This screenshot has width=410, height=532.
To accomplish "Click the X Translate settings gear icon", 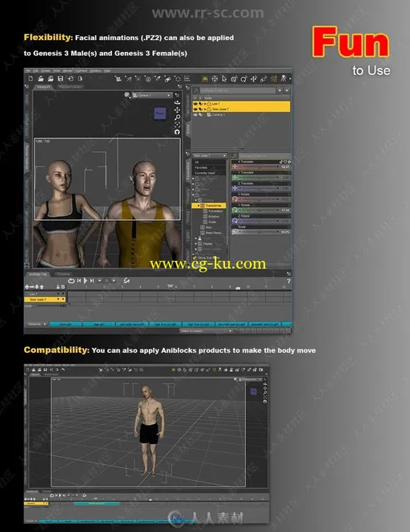I will coord(289,162).
